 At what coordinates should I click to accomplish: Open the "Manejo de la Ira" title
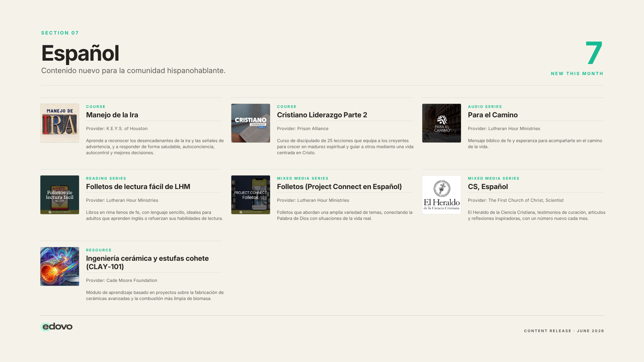click(112, 115)
